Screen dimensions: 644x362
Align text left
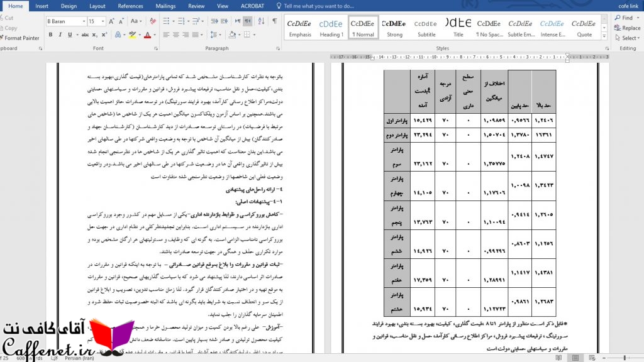[x=166, y=35]
